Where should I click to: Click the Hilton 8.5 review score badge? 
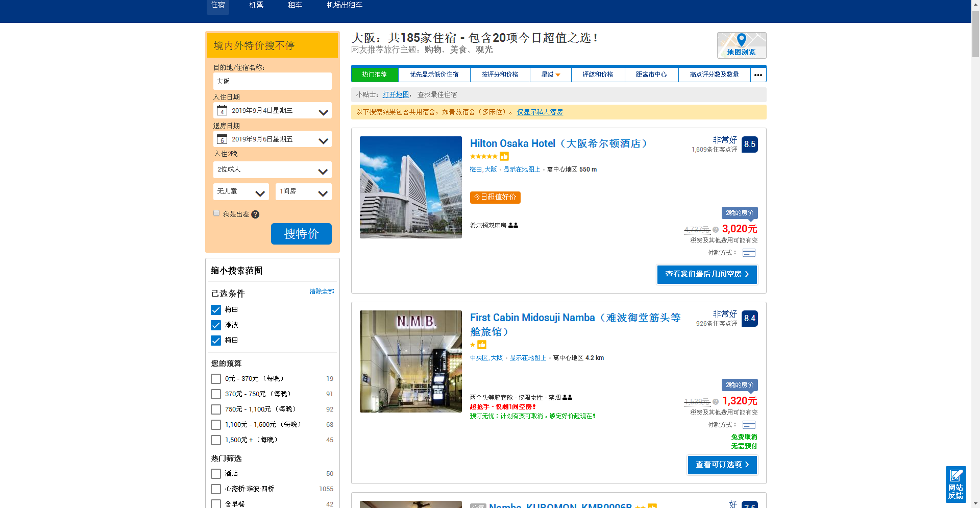[x=749, y=144]
